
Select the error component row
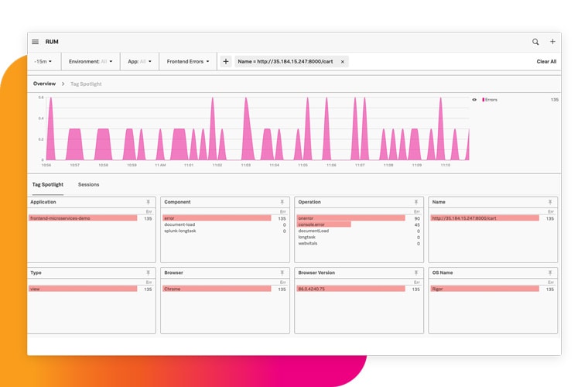click(224, 218)
